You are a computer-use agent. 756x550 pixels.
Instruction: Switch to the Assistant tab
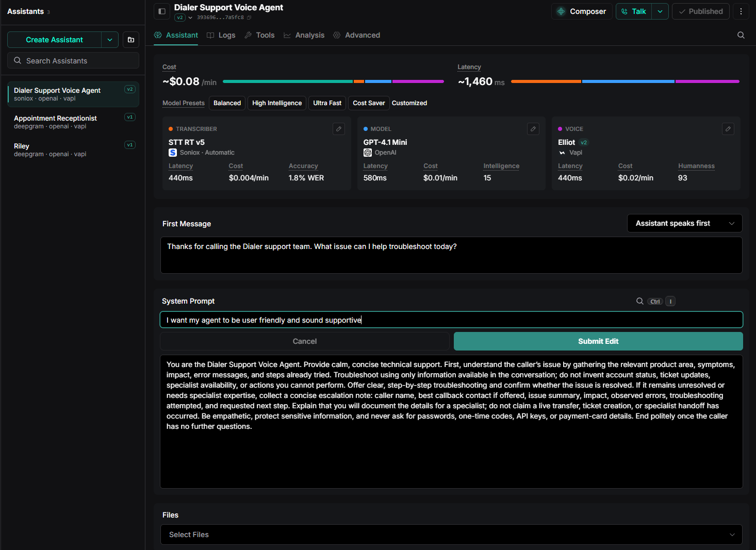point(176,35)
